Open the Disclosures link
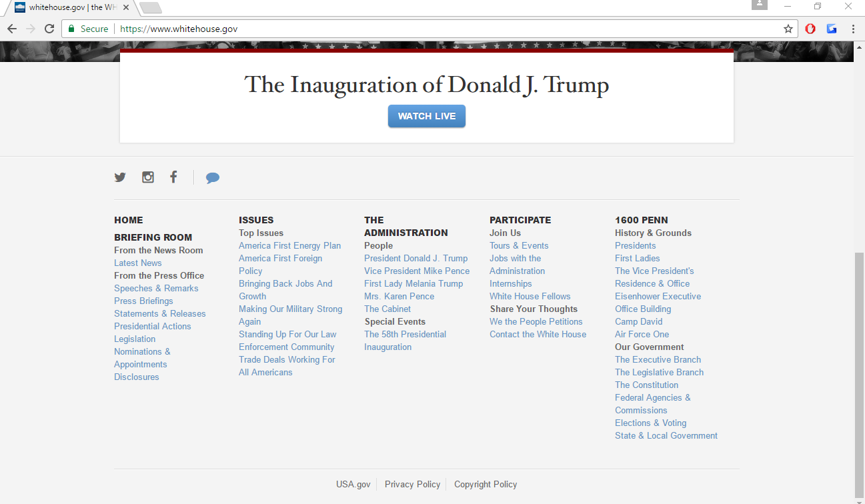This screenshot has width=865, height=504. coord(137,377)
